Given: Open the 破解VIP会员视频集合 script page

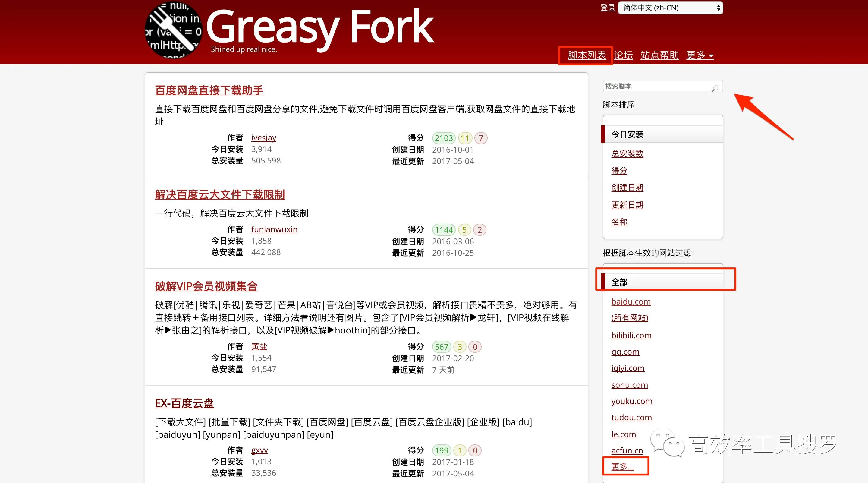Looking at the screenshot, I should click(x=206, y=286).
